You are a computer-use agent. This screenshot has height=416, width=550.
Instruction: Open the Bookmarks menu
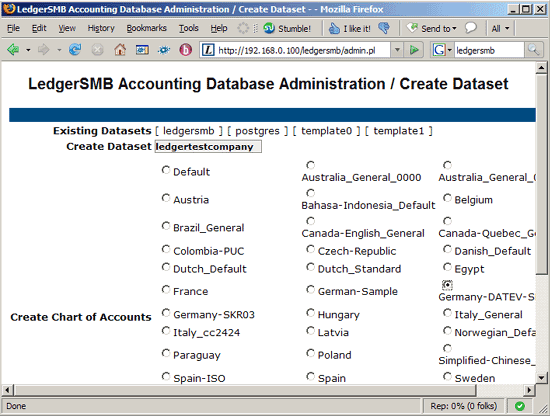[147, 28]
